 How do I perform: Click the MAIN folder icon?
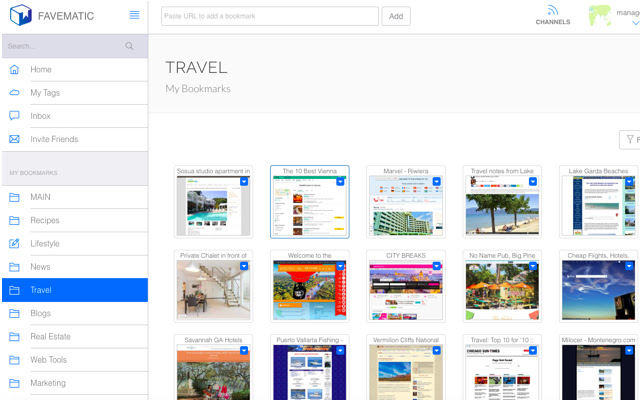click(14, 198)
